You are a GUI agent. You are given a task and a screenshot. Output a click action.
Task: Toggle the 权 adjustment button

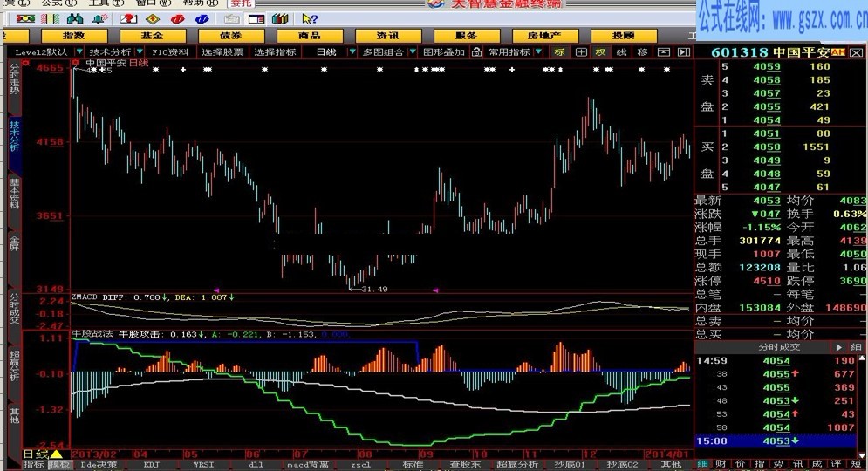tap(600, 52)
